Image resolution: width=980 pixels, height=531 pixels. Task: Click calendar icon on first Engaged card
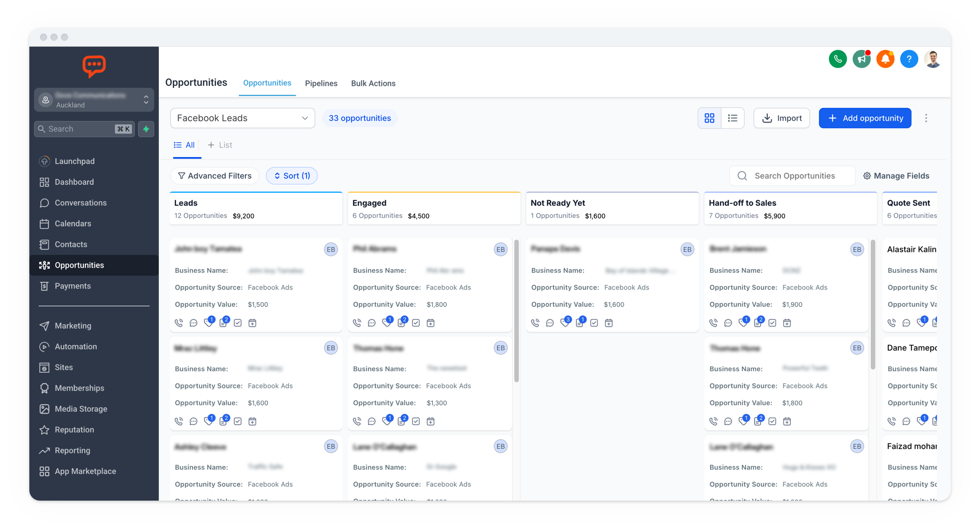(430, 323)
